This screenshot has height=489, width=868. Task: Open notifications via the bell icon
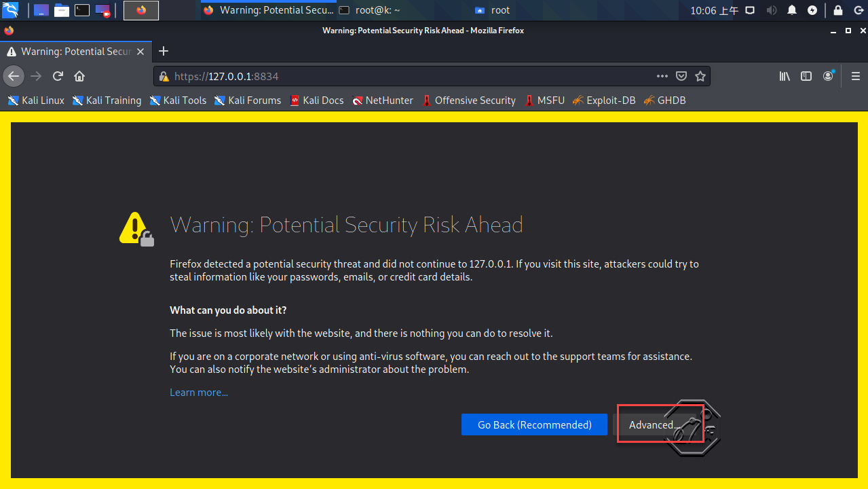[x=792, y=10]
